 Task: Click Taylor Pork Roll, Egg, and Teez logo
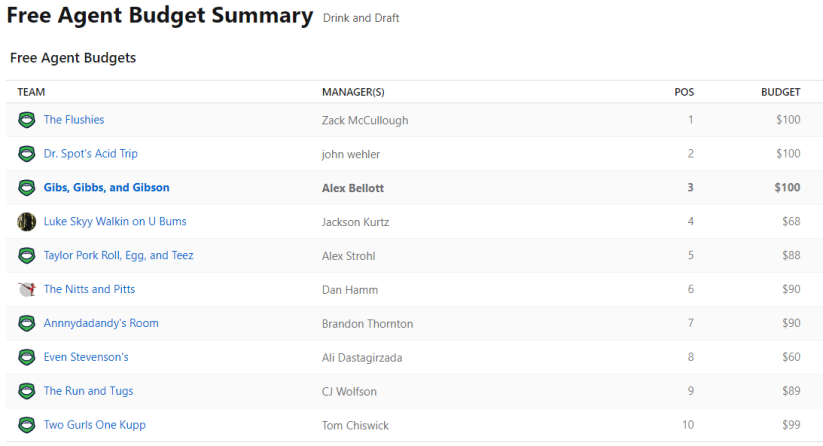tap(26, 256)
